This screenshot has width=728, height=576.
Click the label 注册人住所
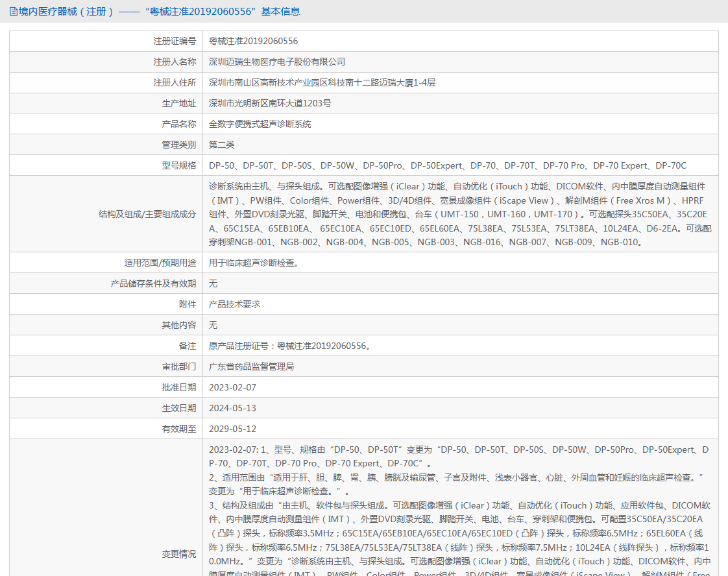175,82
